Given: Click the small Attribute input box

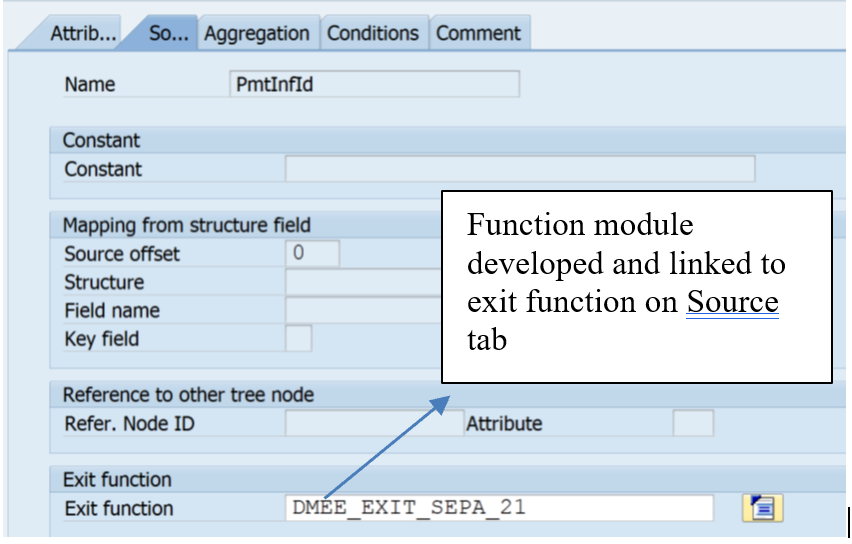Looking at the screenshot, I should pos(693,423).
